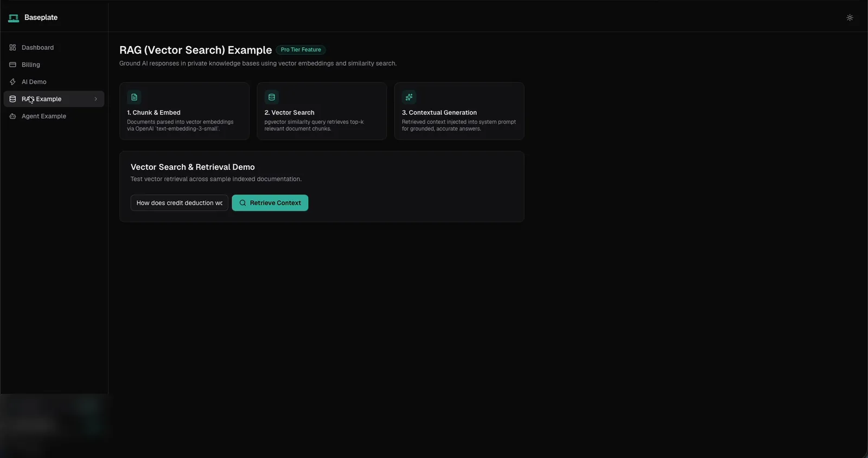Click the Baseplate logo icon
Screen dimensions: 868x458
click(x=14, y=18)
